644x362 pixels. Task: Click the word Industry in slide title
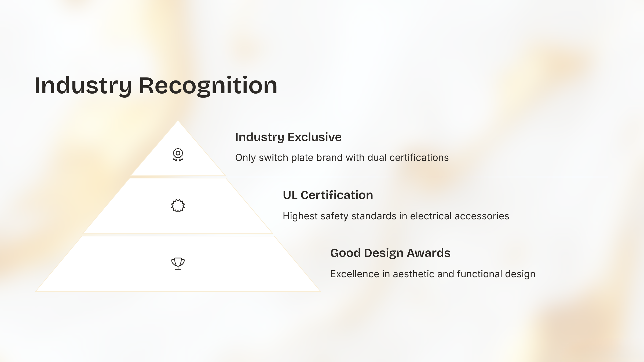coord(83,86)
